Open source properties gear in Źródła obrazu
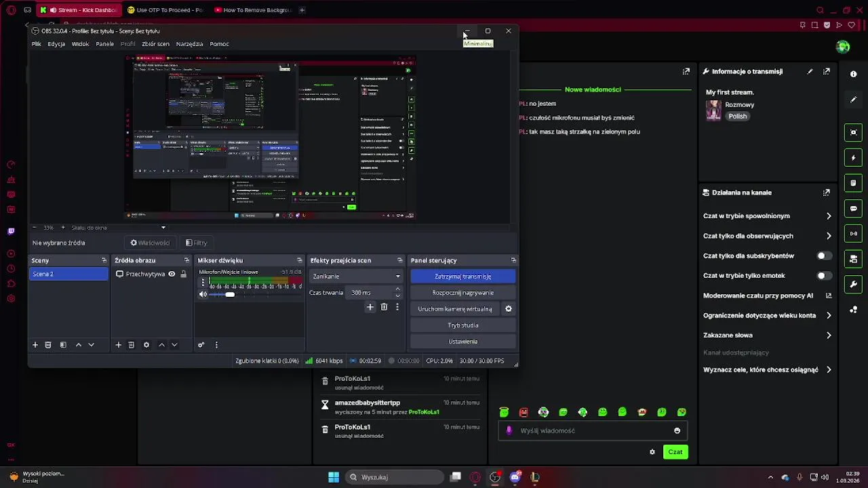The width and height of the screenshot is (868, 488). click(146, 345)
